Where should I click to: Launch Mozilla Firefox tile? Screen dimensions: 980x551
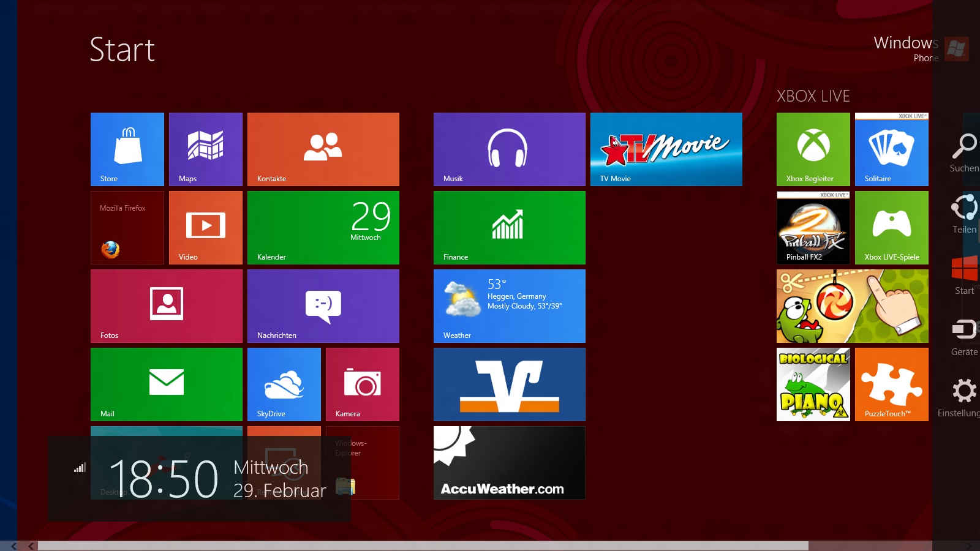127,228
